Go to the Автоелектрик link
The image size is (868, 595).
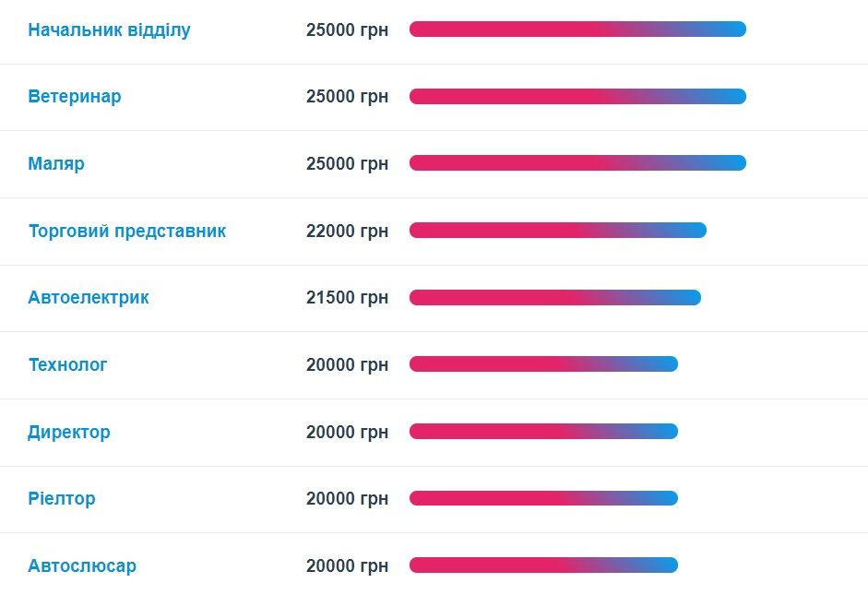[89, 298]
